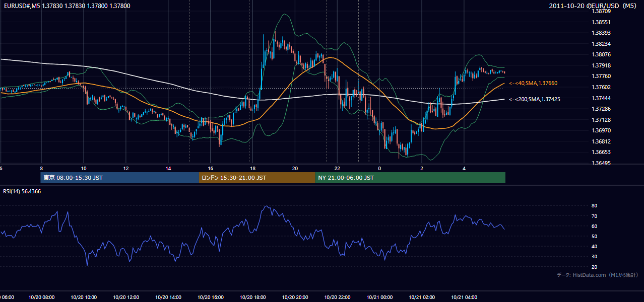The width and height of the screenshot is (644, 302).
Task: Click the 10/20 22:00 date axis label
Action: tap(338, 297)
